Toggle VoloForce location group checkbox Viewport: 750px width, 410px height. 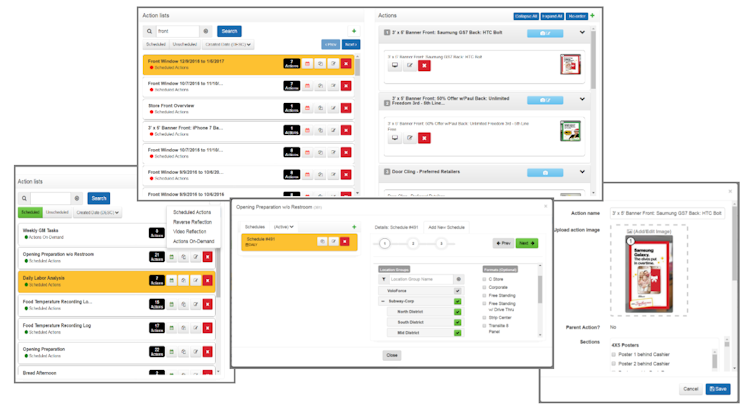[458, 291]
